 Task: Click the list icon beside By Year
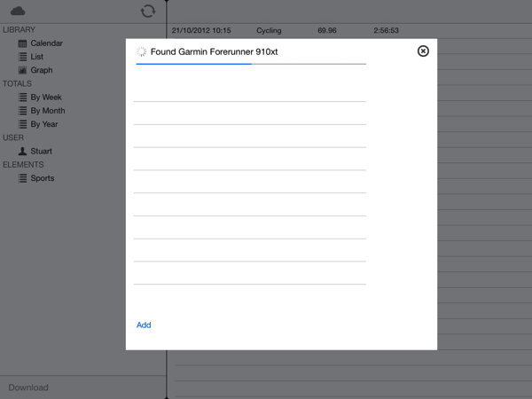pos(22,124)
